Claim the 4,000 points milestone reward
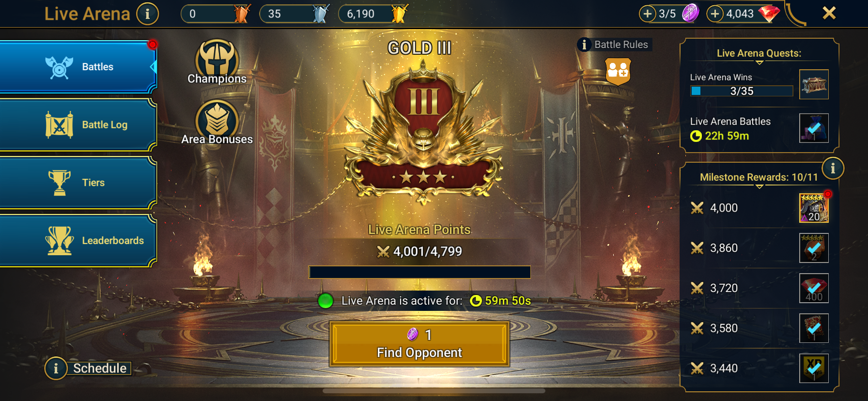 [814, 208]
